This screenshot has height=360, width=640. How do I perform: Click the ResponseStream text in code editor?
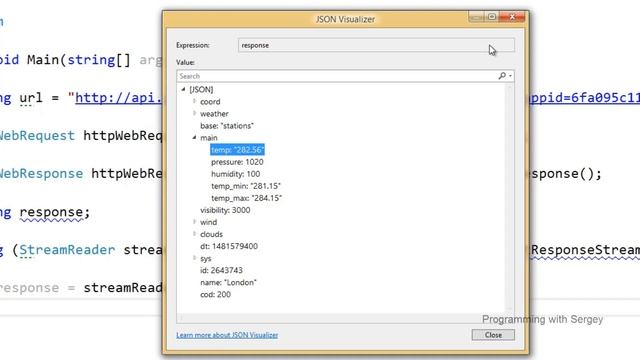click(585, 250)
